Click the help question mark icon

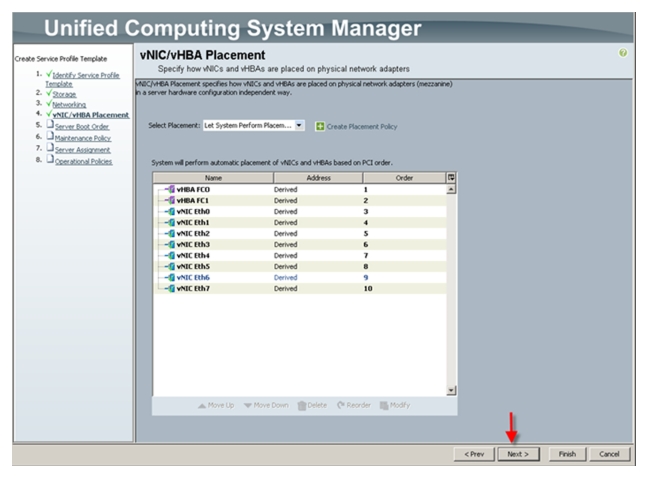[623, 53]
